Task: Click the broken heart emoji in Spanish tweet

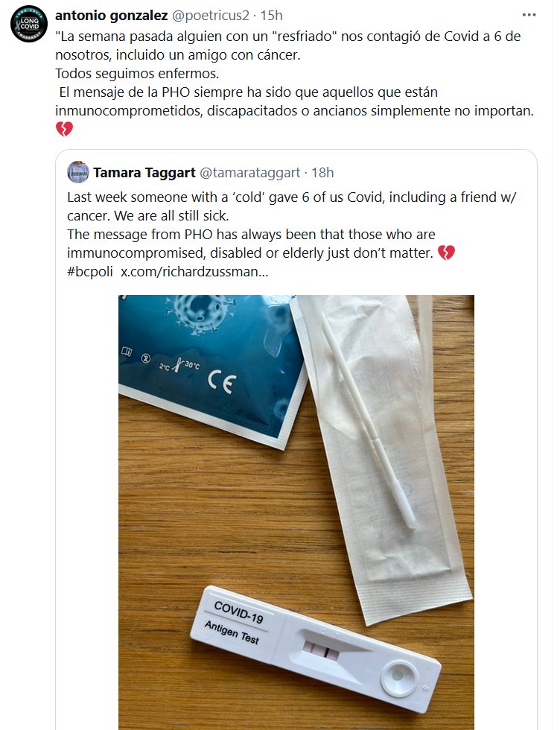Action: pos(64,130)
